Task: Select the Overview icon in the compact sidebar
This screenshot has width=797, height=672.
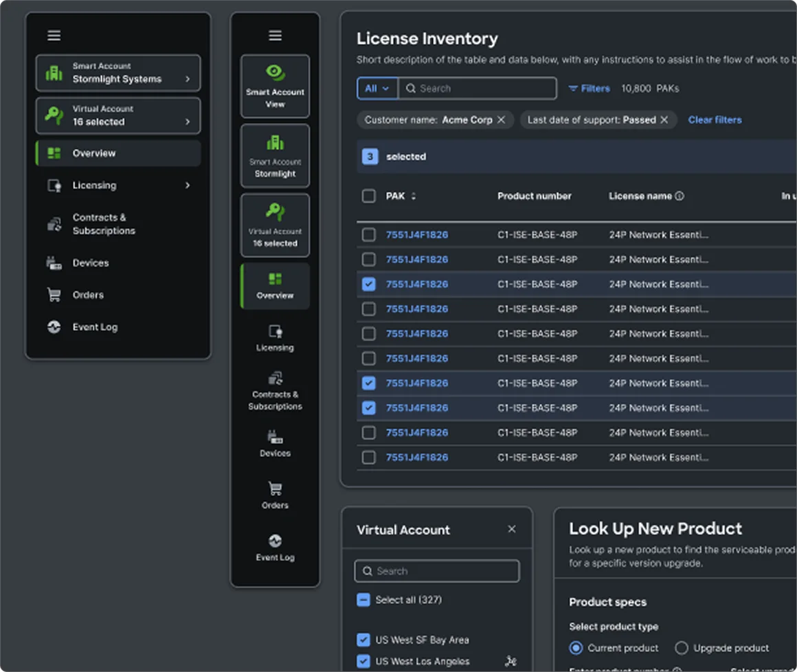Action: coord(275,278)
